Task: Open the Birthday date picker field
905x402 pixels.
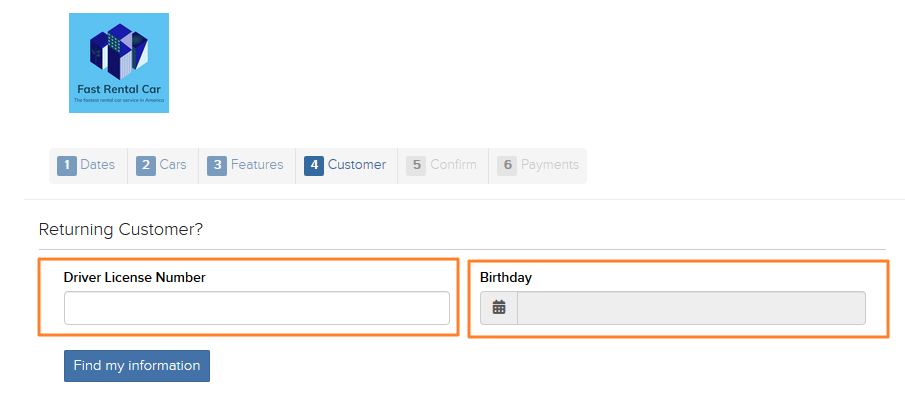Action: coord(691,308)
